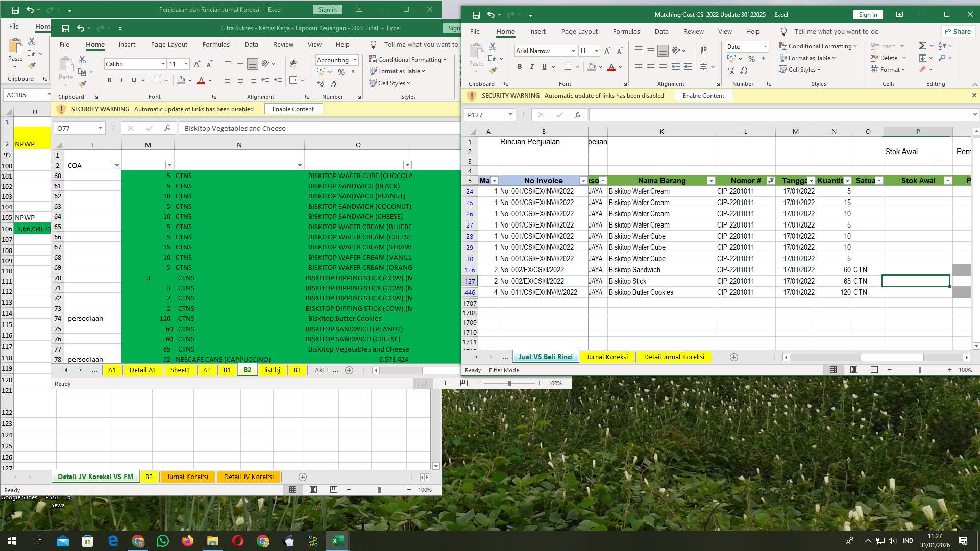The height and width of the screenshot is (551, 980).
Task: Toggle Italic formatting
Action: [x=532, y=67]
